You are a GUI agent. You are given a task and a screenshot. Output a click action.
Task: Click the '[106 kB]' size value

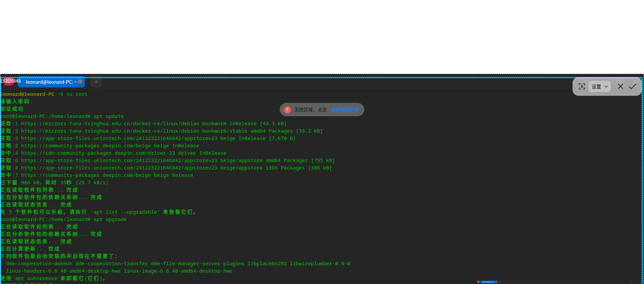pyautogui.click(x=320, y=168)
